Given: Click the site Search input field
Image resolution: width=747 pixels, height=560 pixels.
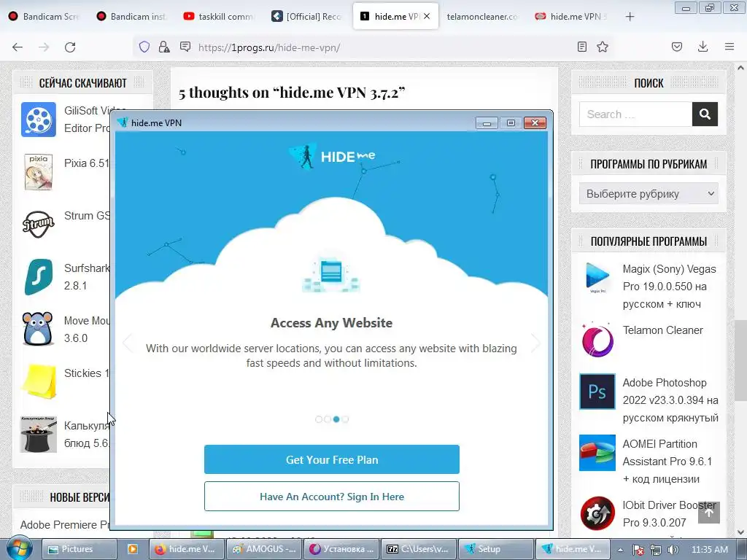Looking at the screenshot, I should pyautogui.click(x=635, y=114).
